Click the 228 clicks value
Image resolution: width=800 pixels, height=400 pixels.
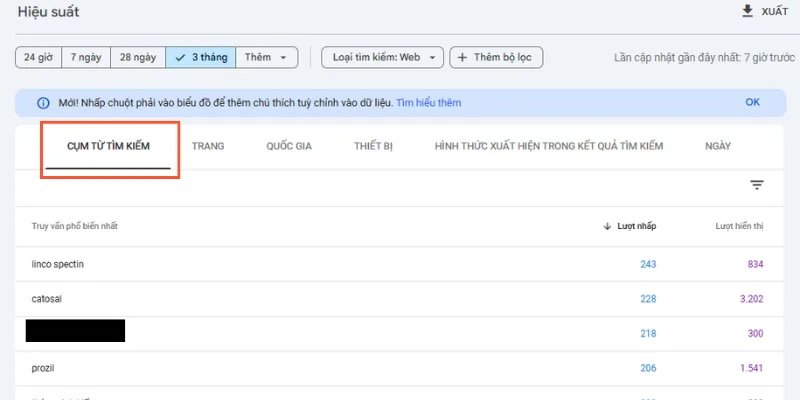click(x=648, y=299)
